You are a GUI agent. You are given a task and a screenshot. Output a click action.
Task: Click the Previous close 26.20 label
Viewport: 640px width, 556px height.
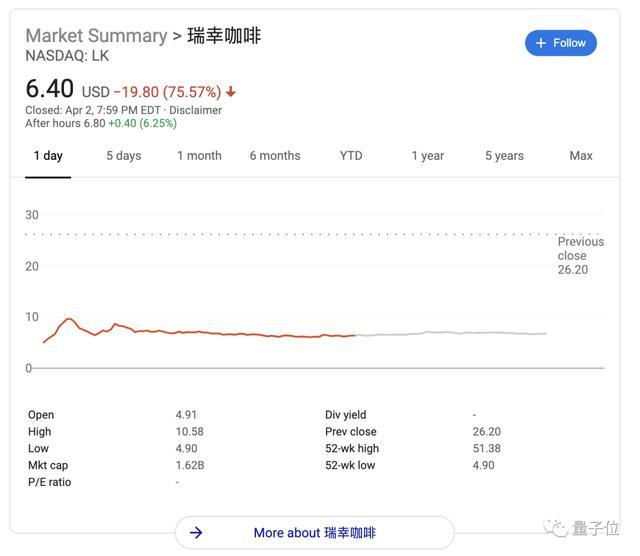tap(580, 255)
